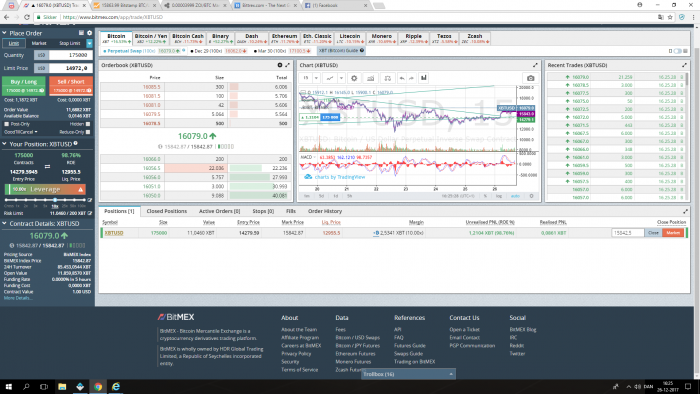The image size is (700, 394).
Task: Check the Reduce-Only option
Action: point(88,132)
